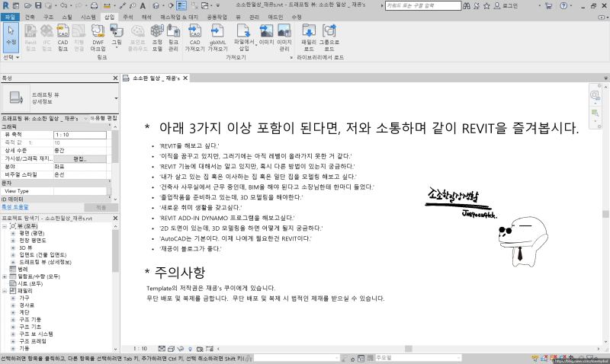The height and width of the screenshot is (364, 610).
Task: Open 링크 관리 (Manage Links)
Action: [x=173, y=37]
